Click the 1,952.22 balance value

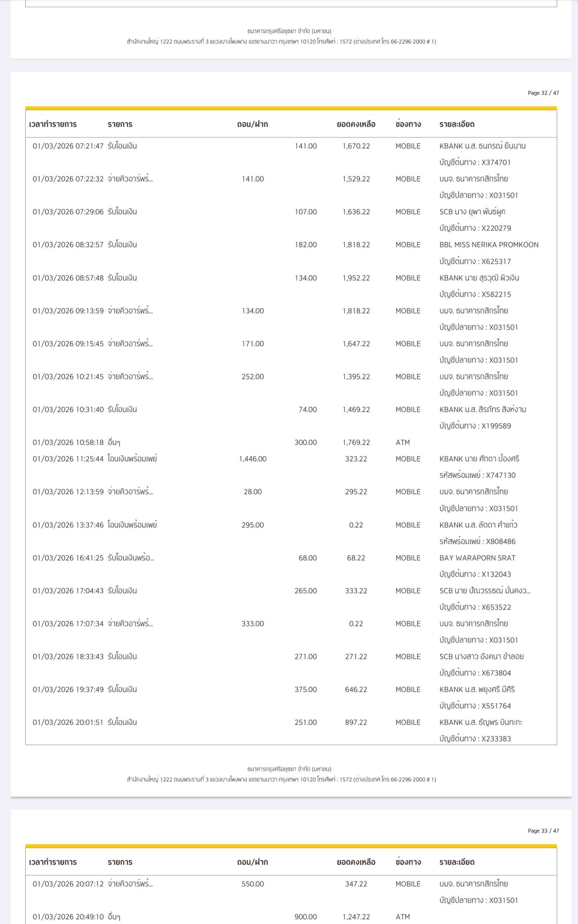coord(356,278)
